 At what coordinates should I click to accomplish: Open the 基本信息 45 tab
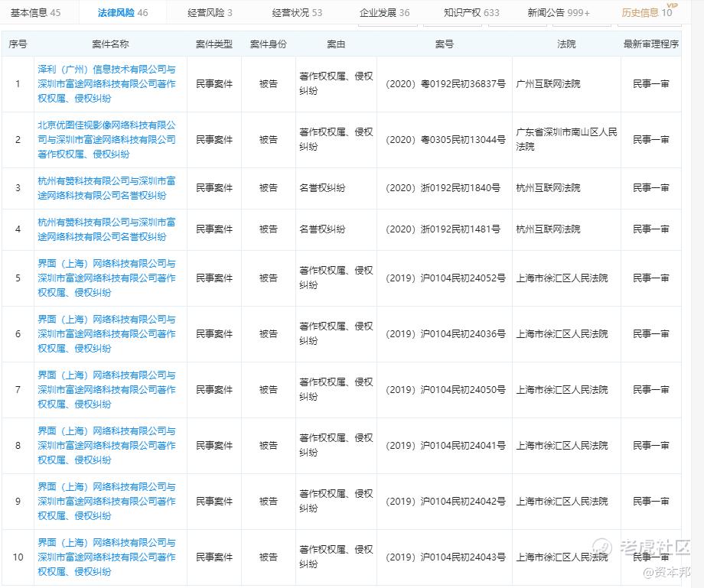click(x=35, y=12)
